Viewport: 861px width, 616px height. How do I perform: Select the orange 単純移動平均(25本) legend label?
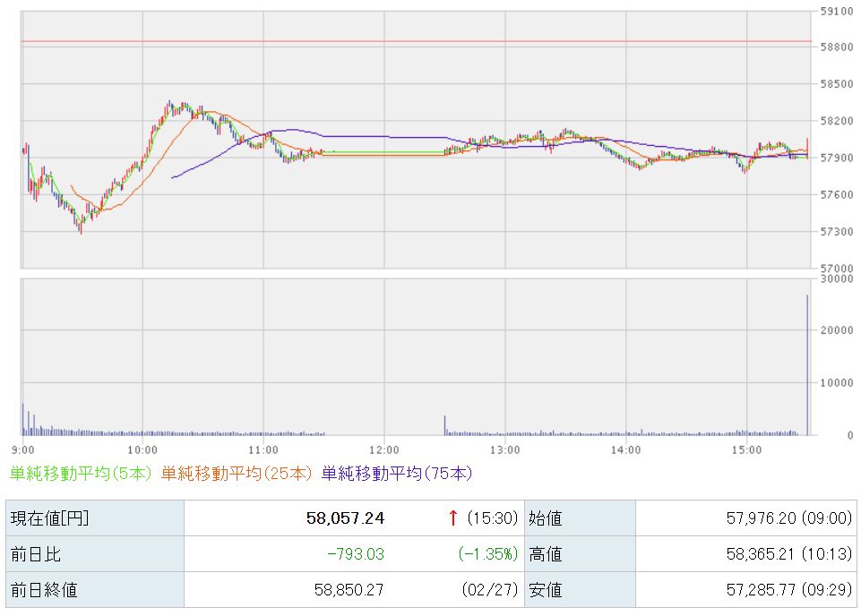(x=237, y=473)
